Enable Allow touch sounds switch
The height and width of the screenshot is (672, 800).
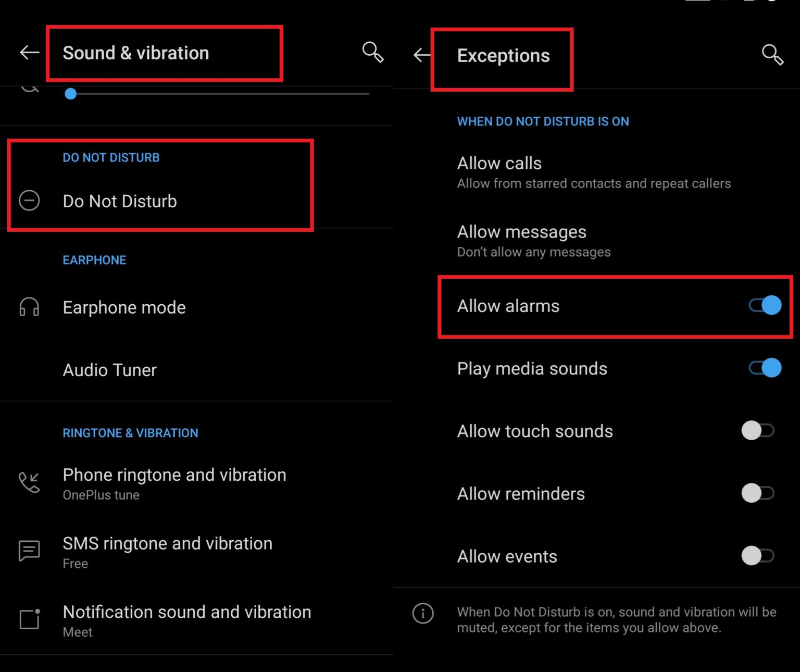pos(758,431)
